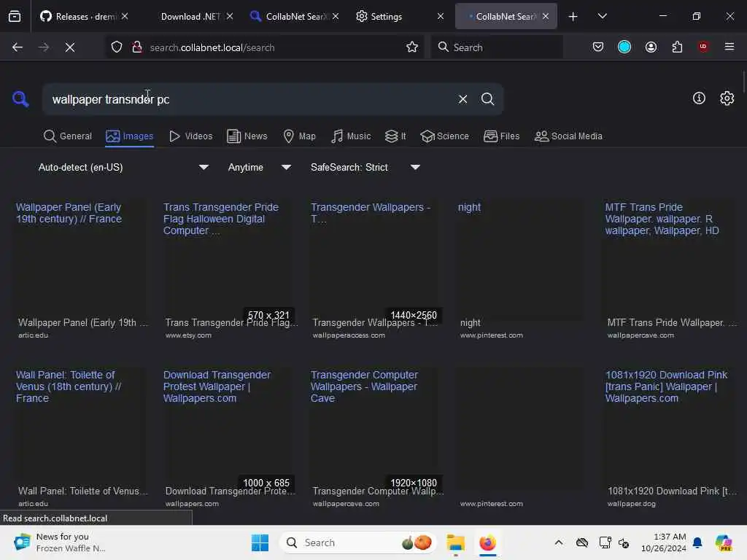Open the Auto-detect (en-US) language dropdown
747x560 pixels.
(123, 167)
